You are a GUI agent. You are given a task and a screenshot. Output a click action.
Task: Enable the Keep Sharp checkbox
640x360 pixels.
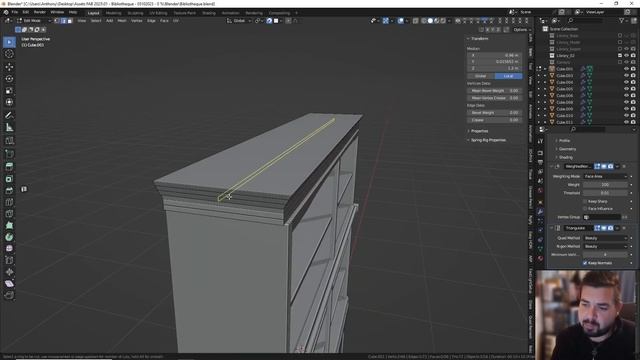click(585, 201)
